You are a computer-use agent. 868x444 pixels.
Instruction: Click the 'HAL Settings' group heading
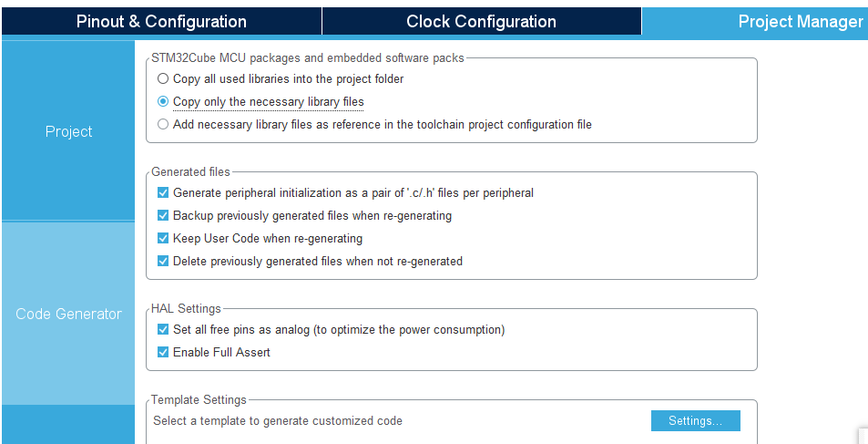click(186, 308)
